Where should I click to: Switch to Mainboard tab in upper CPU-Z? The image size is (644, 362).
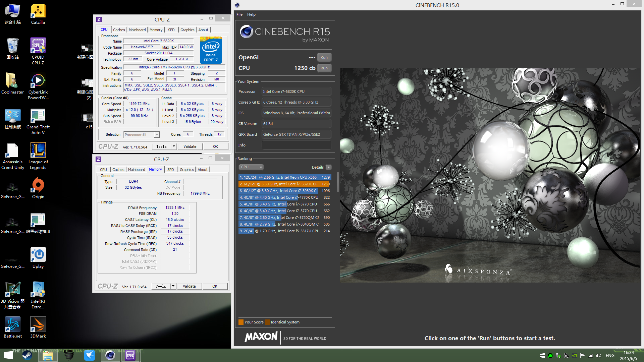[x=137, y=30]
